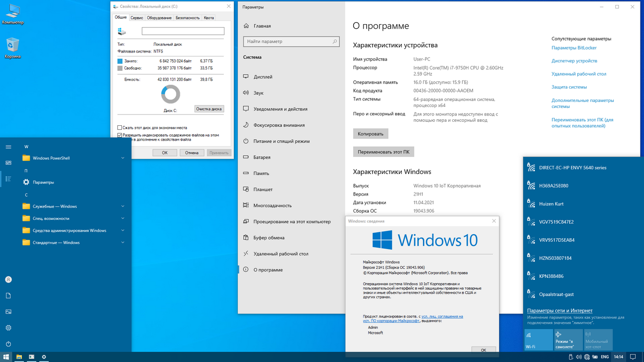Click the power icon in Start menu
Screen dimensions: 644x362
(8, 344)
